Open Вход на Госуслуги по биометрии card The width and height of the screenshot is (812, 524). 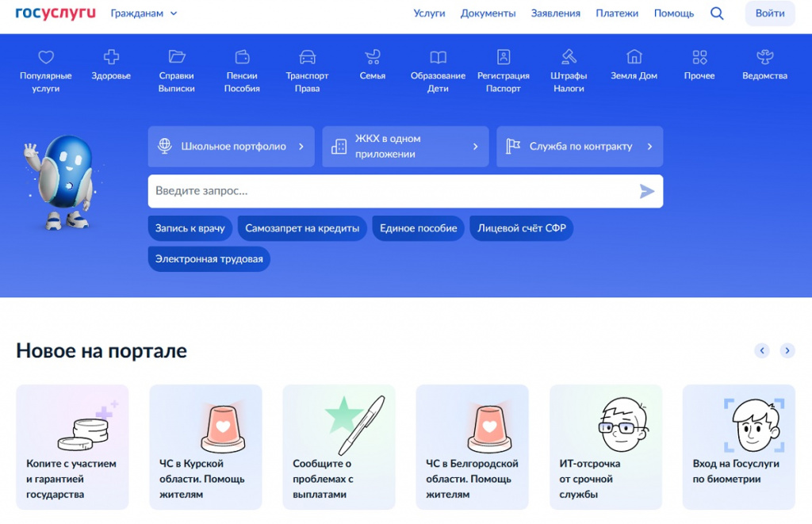739,447
